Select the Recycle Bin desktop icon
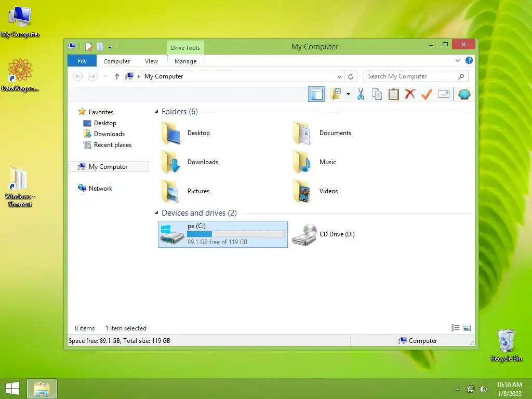The height and width of the screenshot is (399, 532). click(x=506, y=345)
